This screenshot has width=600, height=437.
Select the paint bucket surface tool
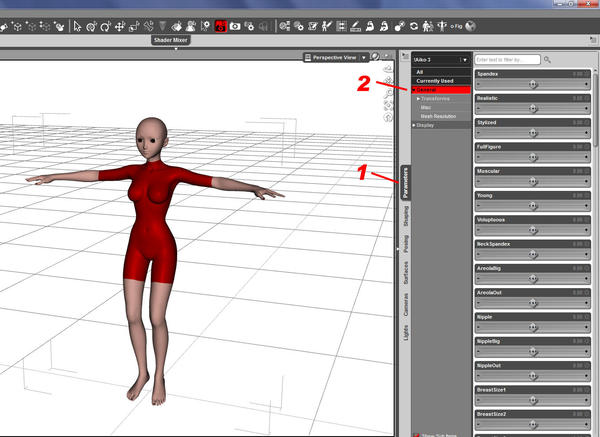pos(176,26)
